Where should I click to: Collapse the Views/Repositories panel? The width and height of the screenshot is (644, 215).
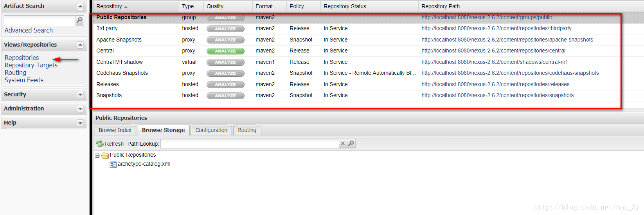click(x=80, y=45)
